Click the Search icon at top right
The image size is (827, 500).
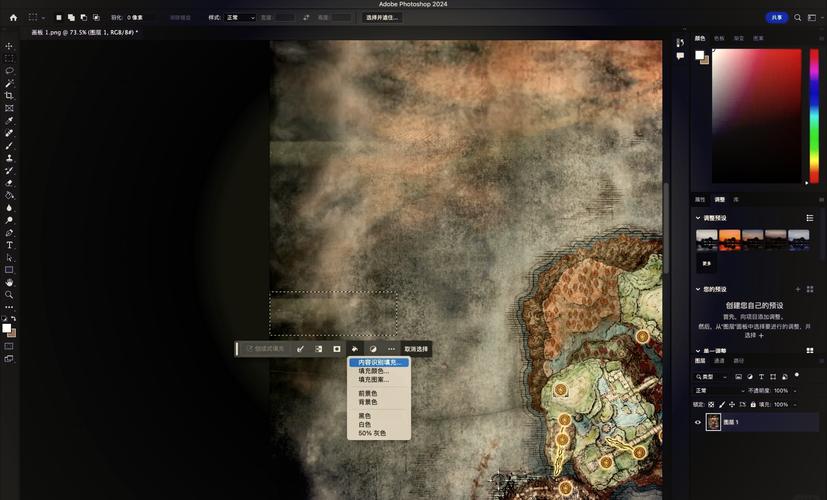point(797,17)
